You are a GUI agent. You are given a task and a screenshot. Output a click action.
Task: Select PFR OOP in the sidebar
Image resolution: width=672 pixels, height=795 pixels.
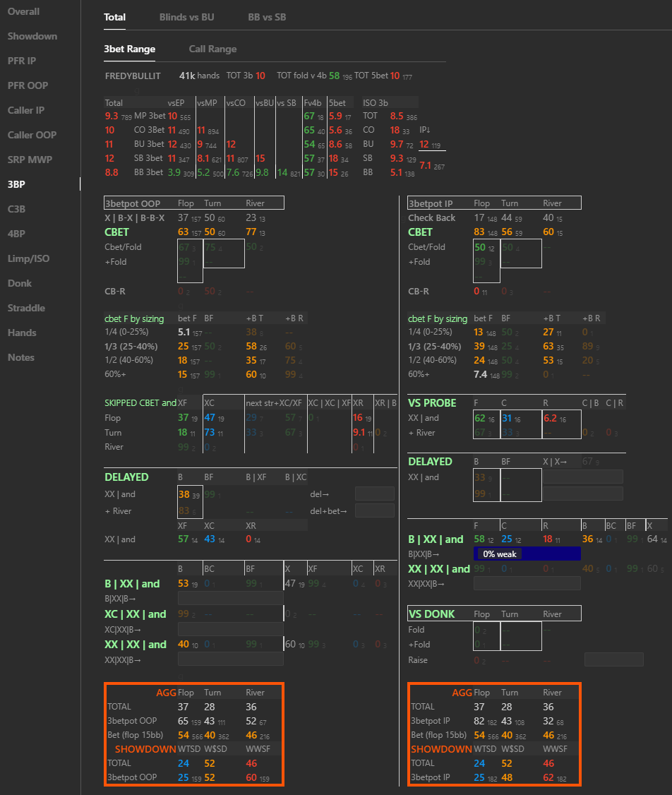(x=28, y=85)
